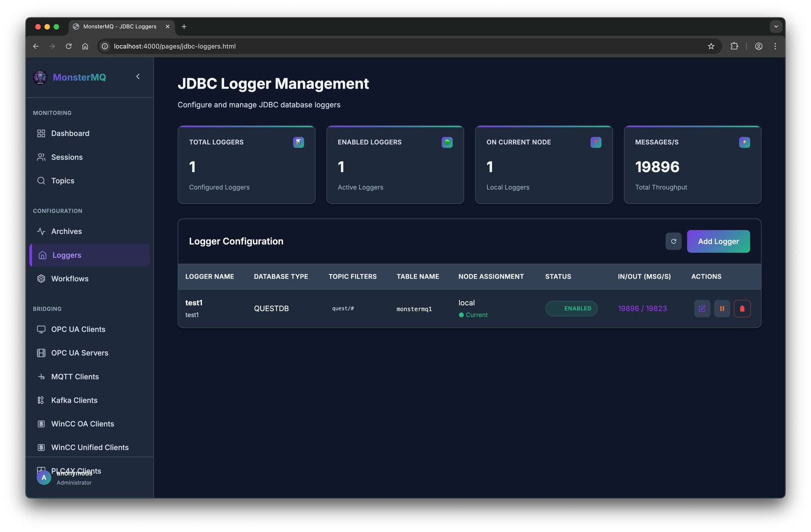This screenshot has height=532, width=811.
Task: Navigate to Archives configuration
Action: pos(66,231)
